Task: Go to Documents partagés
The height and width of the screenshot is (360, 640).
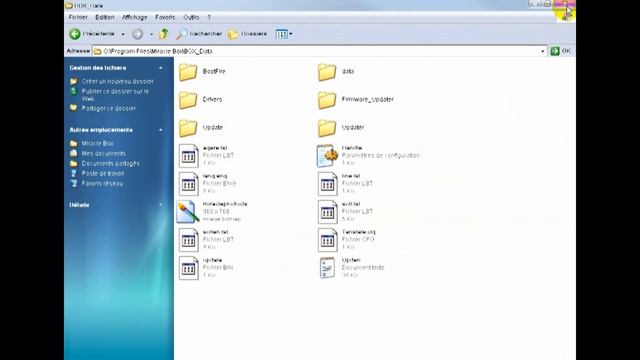Action: [x=110, y=163]
